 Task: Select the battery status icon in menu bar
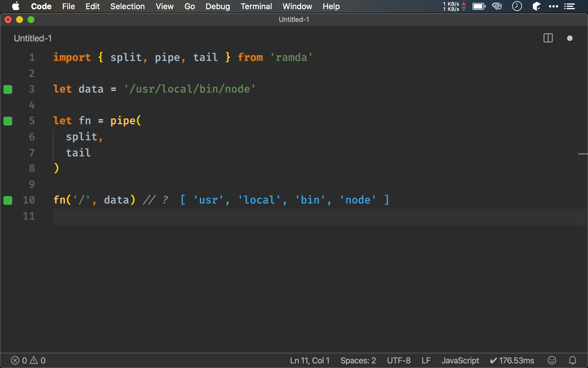[x=479, y=6]
